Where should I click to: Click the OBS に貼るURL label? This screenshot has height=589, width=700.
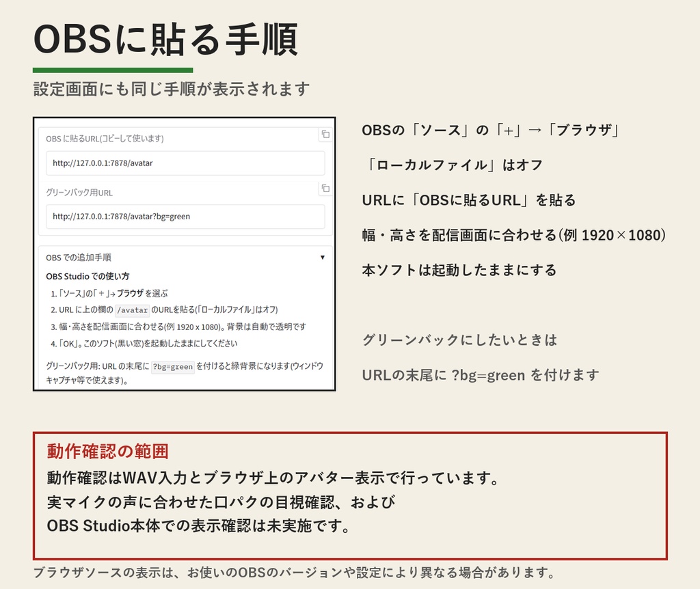pos(105,139)
